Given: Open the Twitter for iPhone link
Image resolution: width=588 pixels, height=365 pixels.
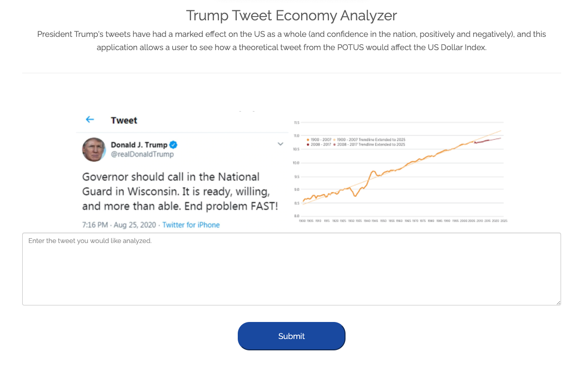Looking at the screenshot, I should [191, 225].
